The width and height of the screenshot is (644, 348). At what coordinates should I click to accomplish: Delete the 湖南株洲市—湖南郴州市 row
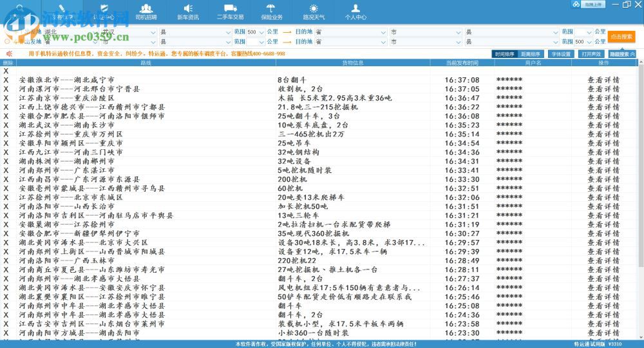click(x=6, y=161)
